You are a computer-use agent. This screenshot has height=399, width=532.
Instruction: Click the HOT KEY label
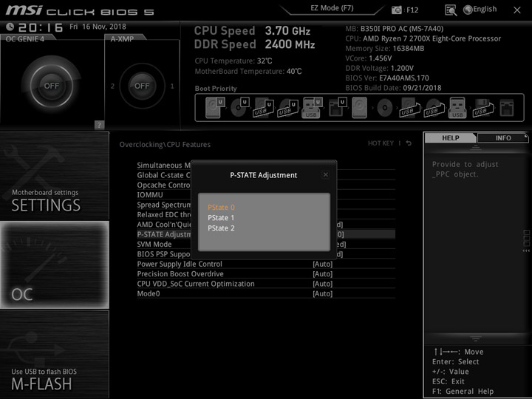(x=381, y=143)
